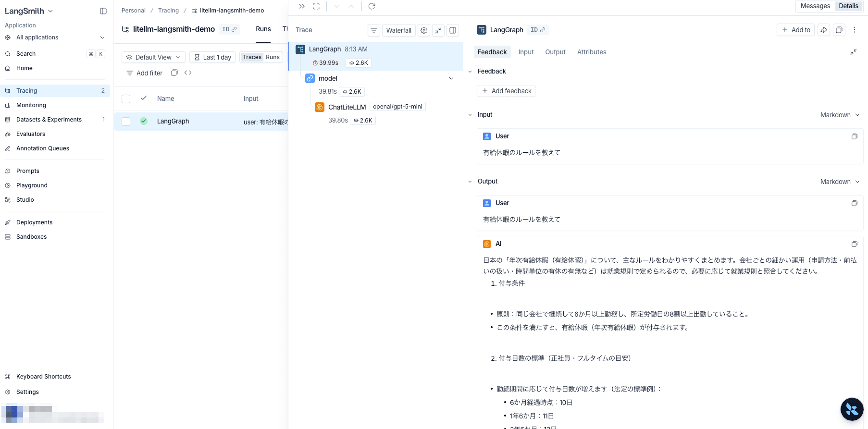Go to previous trace with up chevron
Screen dimensions: 868x429
point(351,6)
